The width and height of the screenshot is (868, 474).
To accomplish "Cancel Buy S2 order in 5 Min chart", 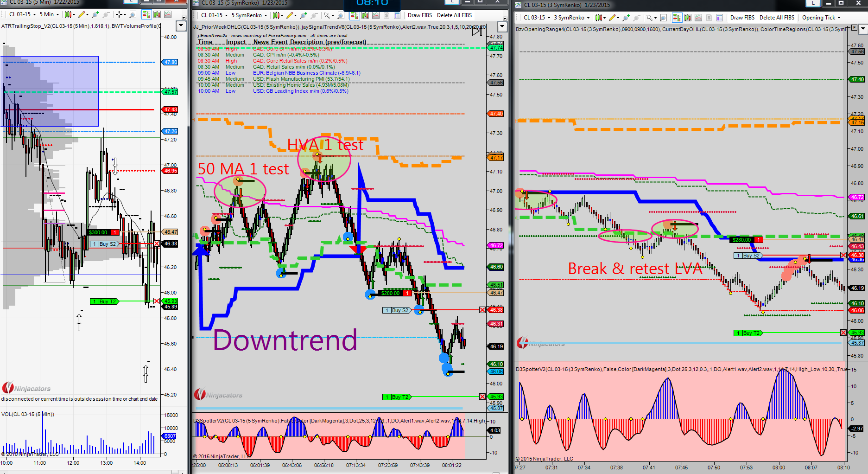I will click(x=157, y=243).
